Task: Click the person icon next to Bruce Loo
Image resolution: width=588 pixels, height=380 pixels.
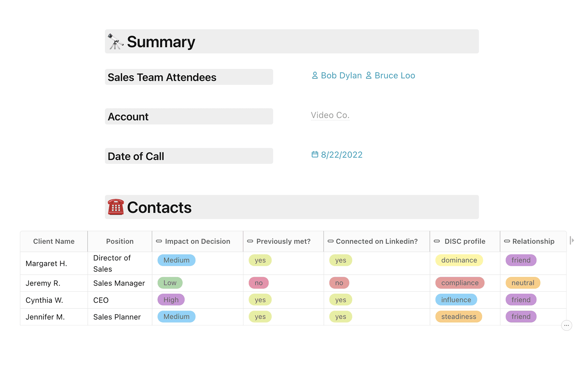Action: [x=369, y=75]
